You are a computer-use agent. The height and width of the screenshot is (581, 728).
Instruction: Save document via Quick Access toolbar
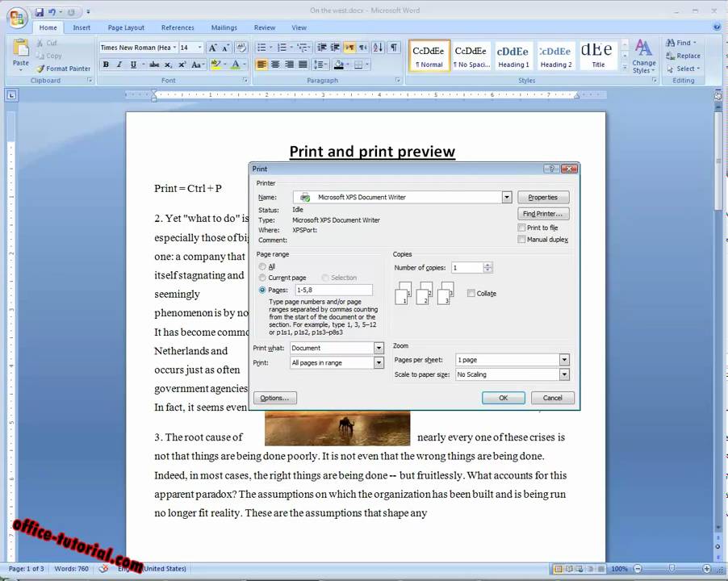pyautogui.click(x=40, y=12)
